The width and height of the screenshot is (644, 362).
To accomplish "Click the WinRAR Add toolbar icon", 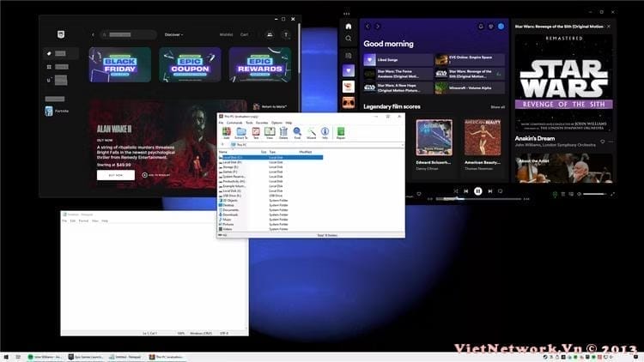I will coord(227,133).
